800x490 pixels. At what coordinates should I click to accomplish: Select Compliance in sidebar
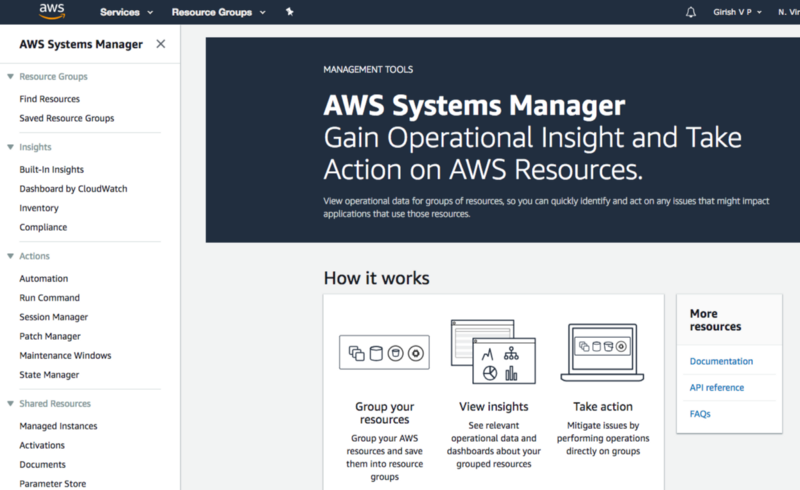pos(43,228)
